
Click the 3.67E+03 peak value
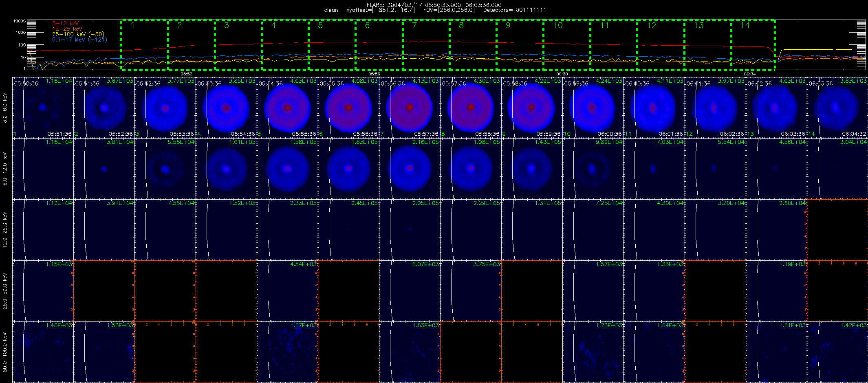click(x=120, y=81)
